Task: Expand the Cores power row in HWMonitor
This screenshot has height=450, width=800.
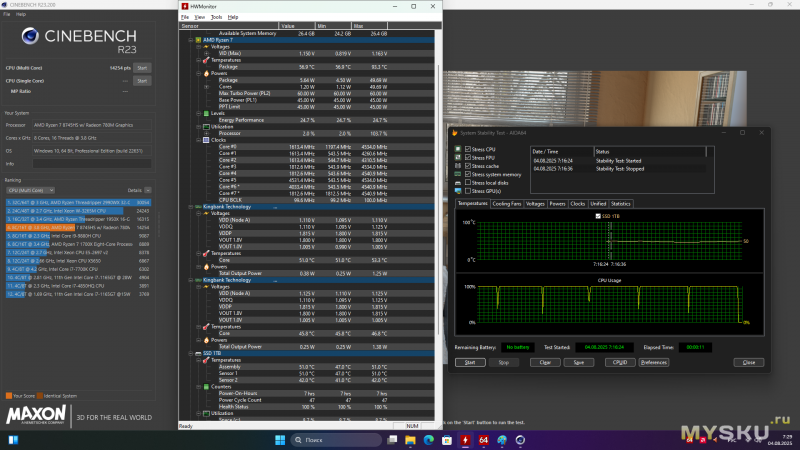Action: pyautogui.click(x=206, y=87)
